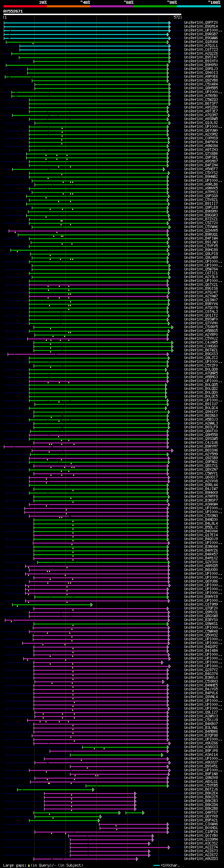Select the UniRef100_B9RL44 label

tap(201, 485)
